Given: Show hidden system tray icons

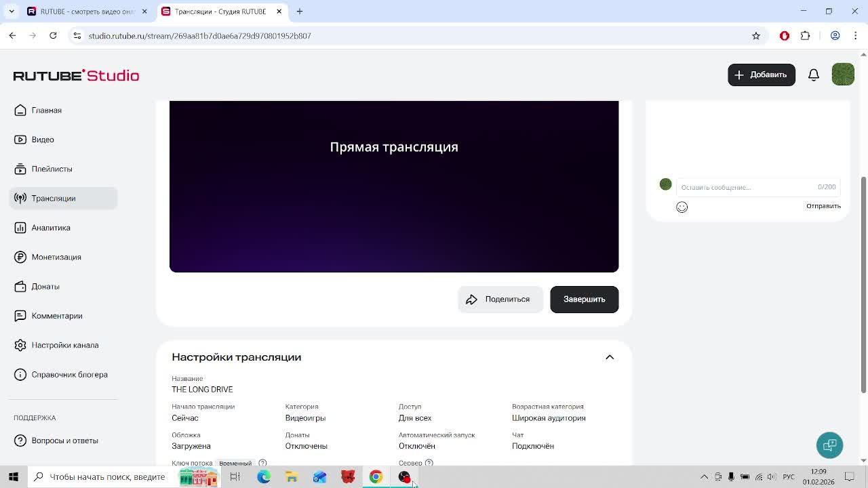Looking at the screenshot, I should [x=704, y=477].
